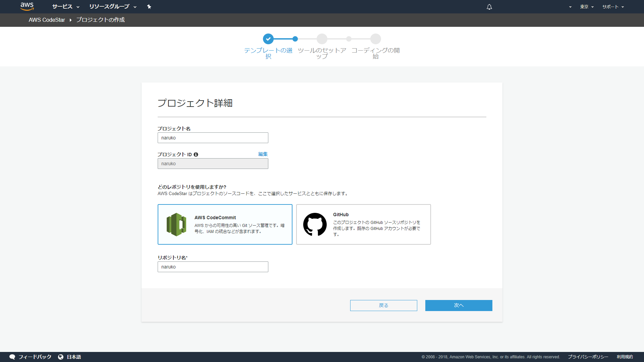The height and width of the screenshot is (362, 644).
Task: Open 日本語 language selector
Action: point(74,357)
